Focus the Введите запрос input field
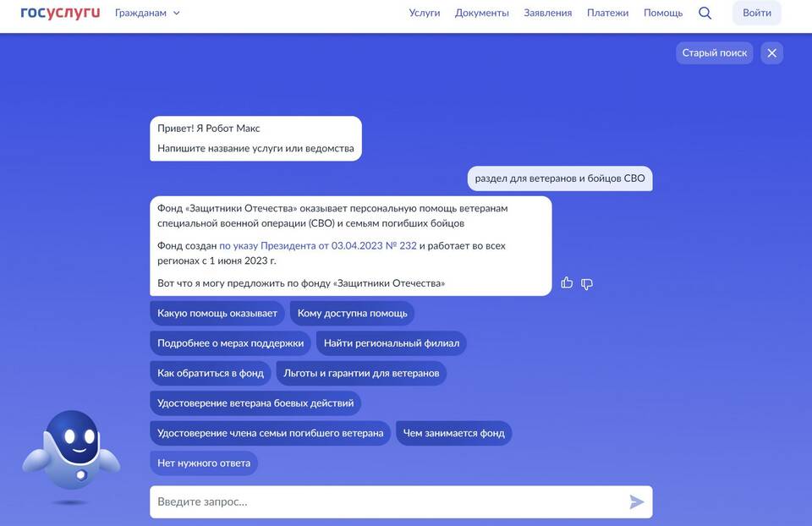Screen dimensions: 812x526 (389, 501)
